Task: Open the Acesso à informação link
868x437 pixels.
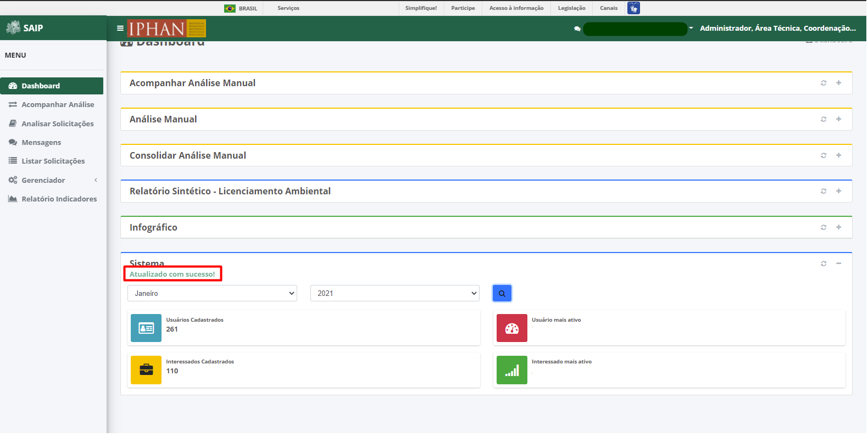Action: click(x=518, y=8)
